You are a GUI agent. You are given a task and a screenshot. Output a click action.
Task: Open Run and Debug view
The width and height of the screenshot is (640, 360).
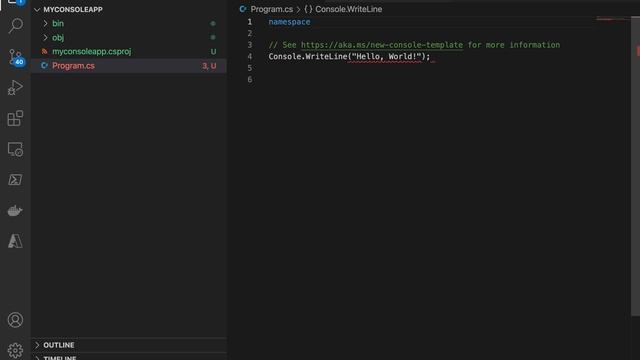pos(16,88)
